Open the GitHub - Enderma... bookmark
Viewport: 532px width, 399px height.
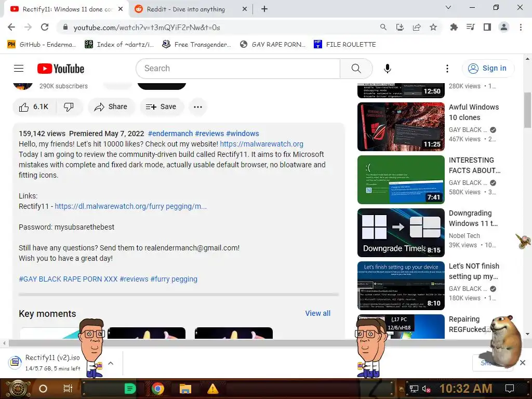pyautogui.click(x=42, y=45)
